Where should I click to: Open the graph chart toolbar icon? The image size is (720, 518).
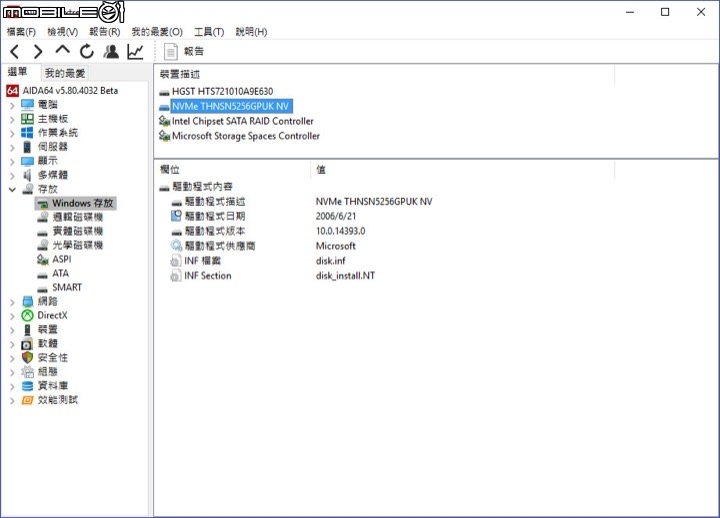pyautogui.click(x=135, y=51)
